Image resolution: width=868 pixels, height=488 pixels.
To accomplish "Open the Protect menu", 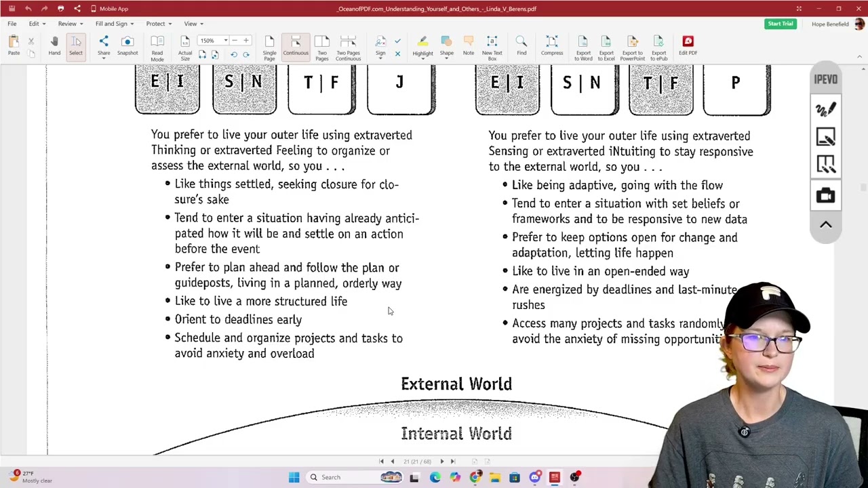I will coord(158,24).
